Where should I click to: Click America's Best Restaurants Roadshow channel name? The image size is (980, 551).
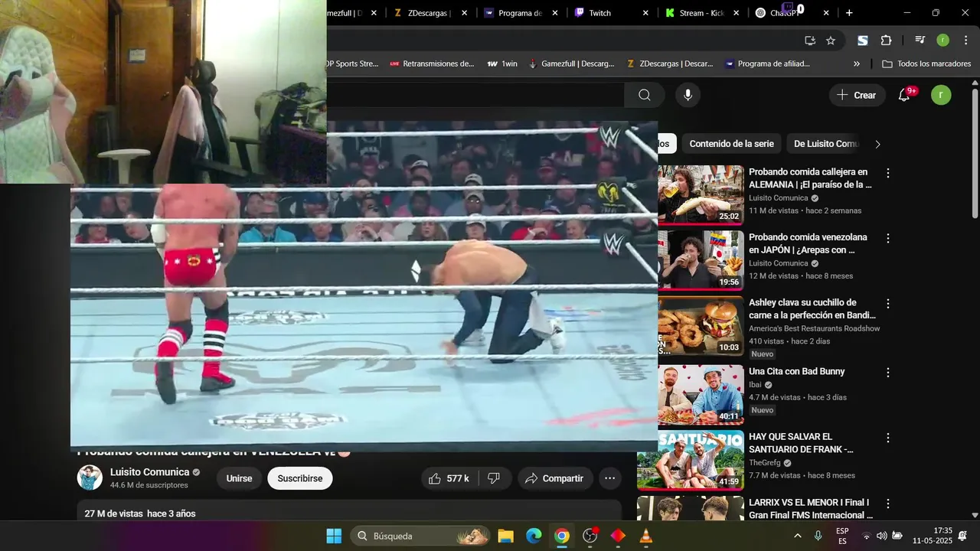(814, 328)
